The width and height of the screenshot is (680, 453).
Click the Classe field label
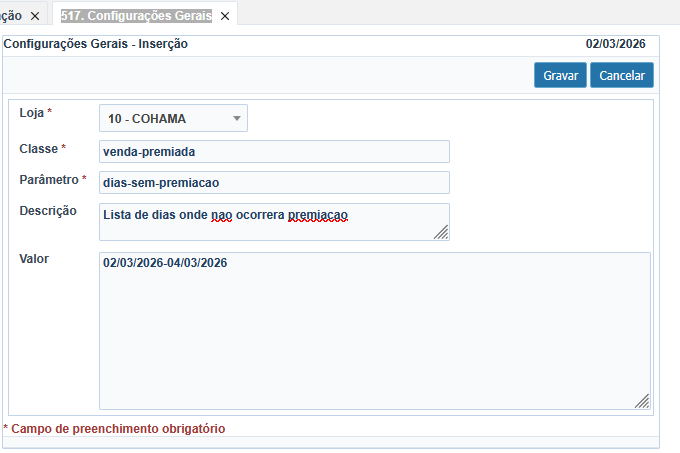point(38,149)
